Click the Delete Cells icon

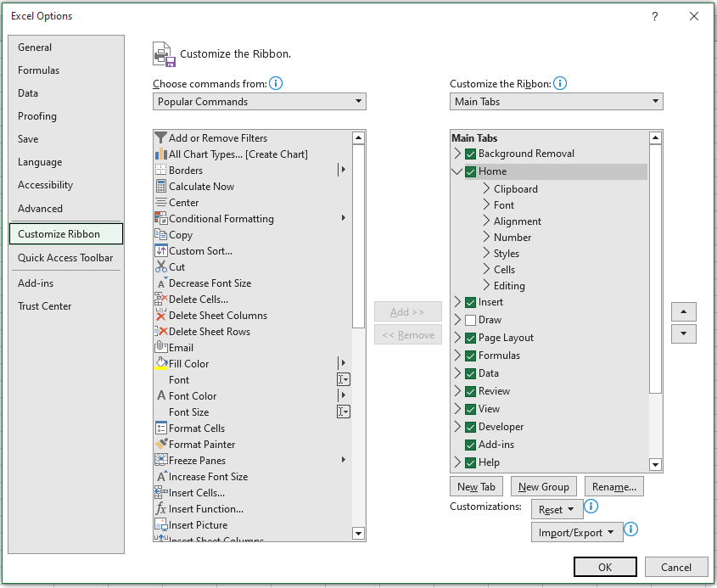161,299
